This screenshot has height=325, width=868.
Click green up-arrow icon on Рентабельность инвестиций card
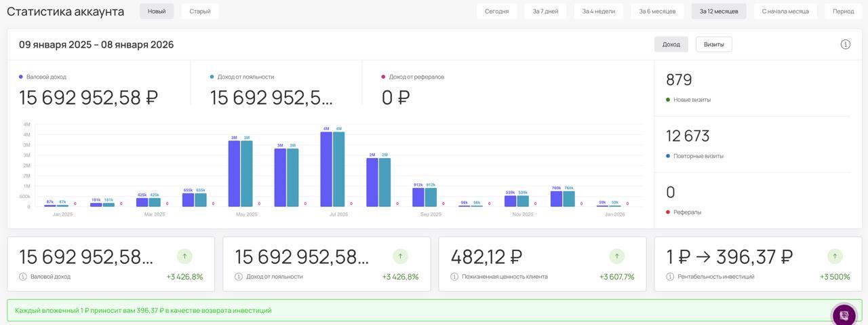[x=835, y=256]
